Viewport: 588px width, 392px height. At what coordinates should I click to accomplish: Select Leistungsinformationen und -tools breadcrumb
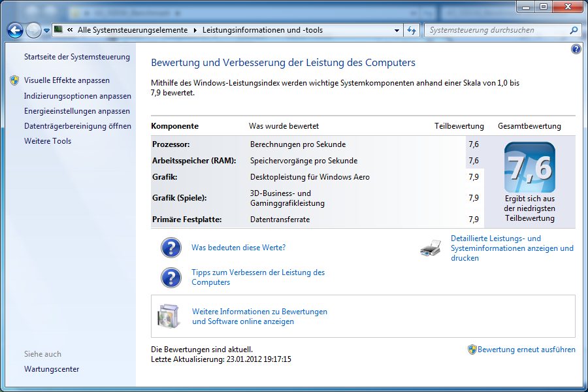coord(263,30)
